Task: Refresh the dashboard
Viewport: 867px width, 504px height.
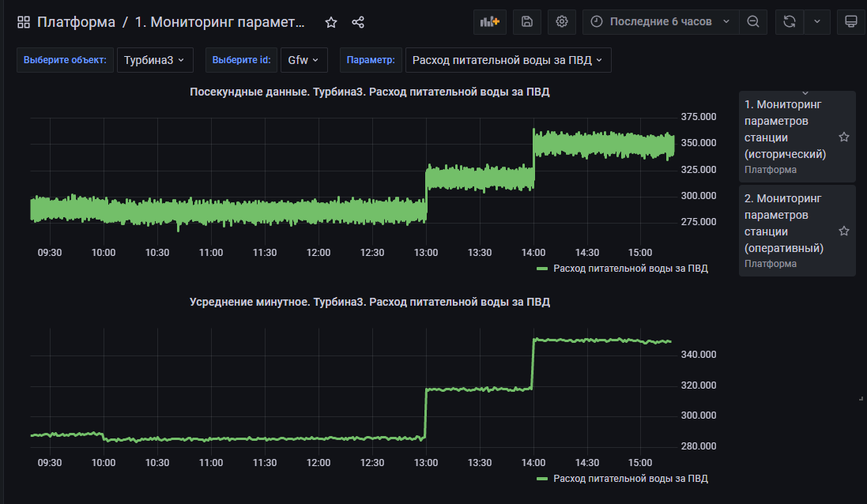Action: [x=789, y=22]
